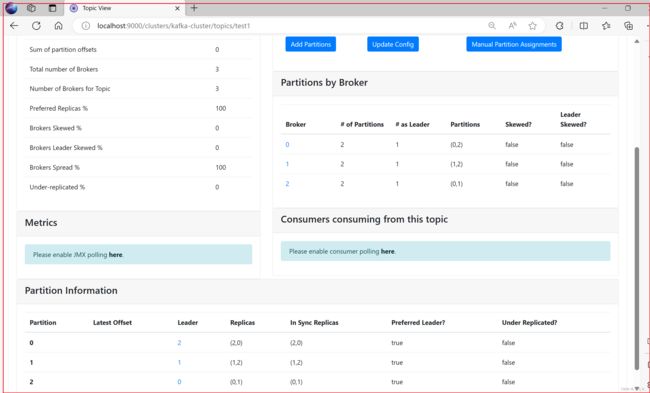Click 'Leader Skewed?' column header
This screenshot has width=650, height=393.
(x=573, y=119)
